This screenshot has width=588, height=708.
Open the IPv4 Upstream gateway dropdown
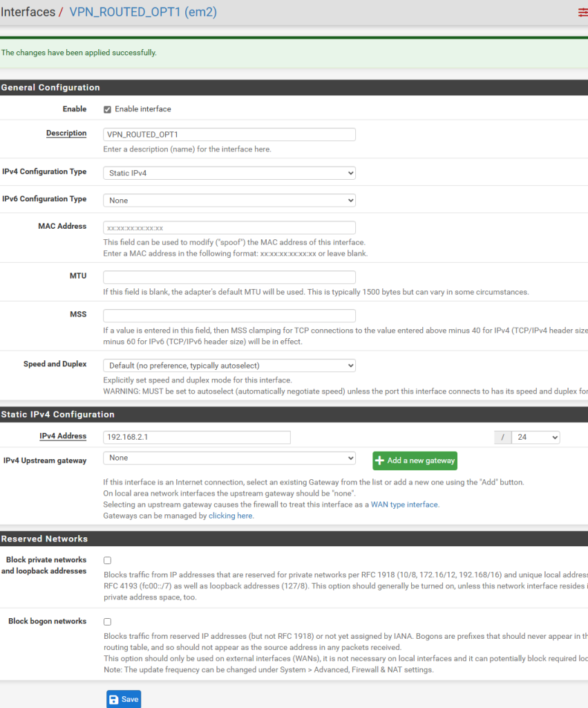coord(229,458)
